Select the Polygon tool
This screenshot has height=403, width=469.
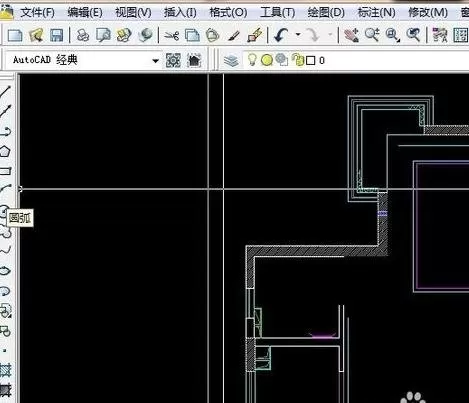(x=5, y=151)
